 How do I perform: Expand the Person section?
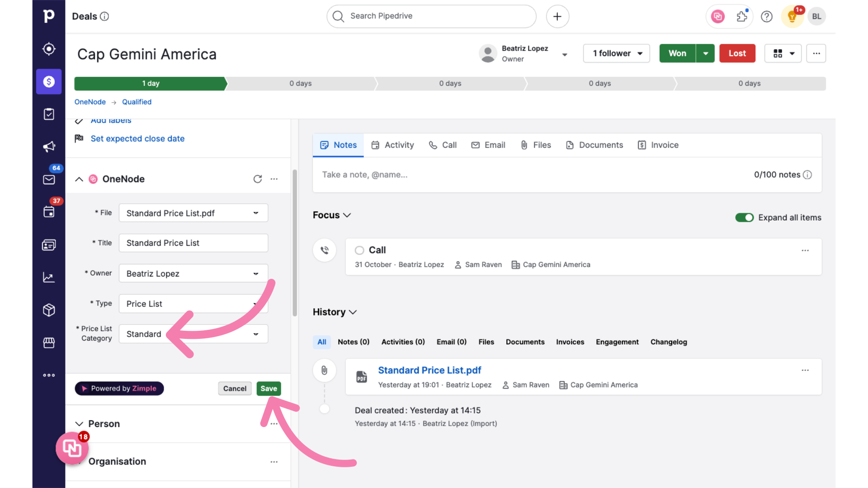click(79, 424)
